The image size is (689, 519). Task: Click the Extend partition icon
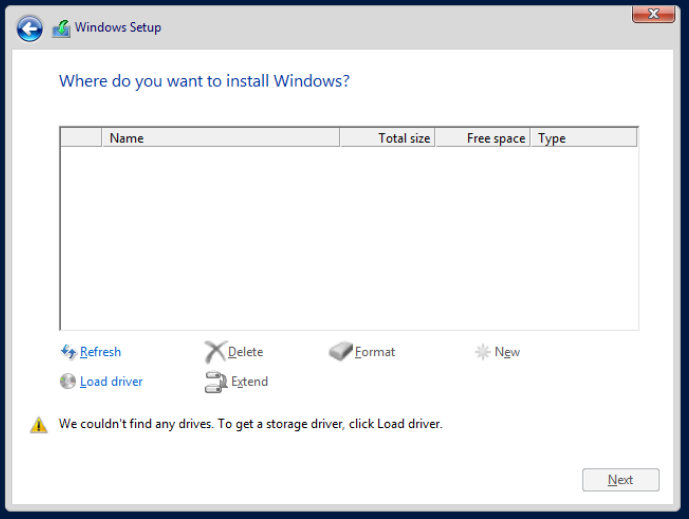pos(215,381)
